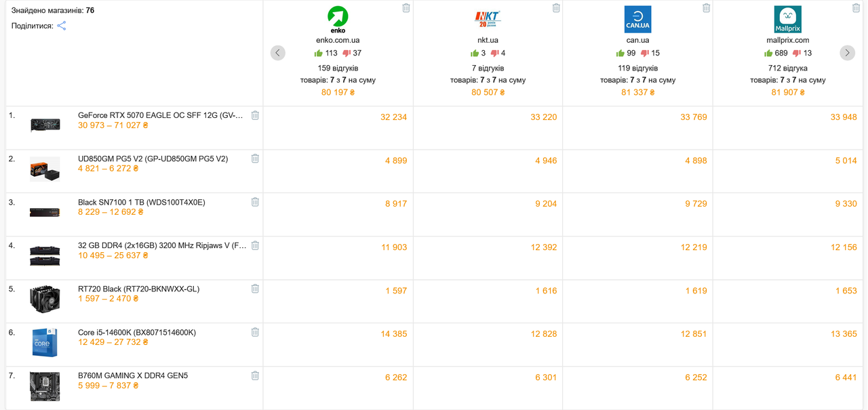Open 712 відгука reviews for mallprix
Viewport: 868px width, 410px height.
788,68
